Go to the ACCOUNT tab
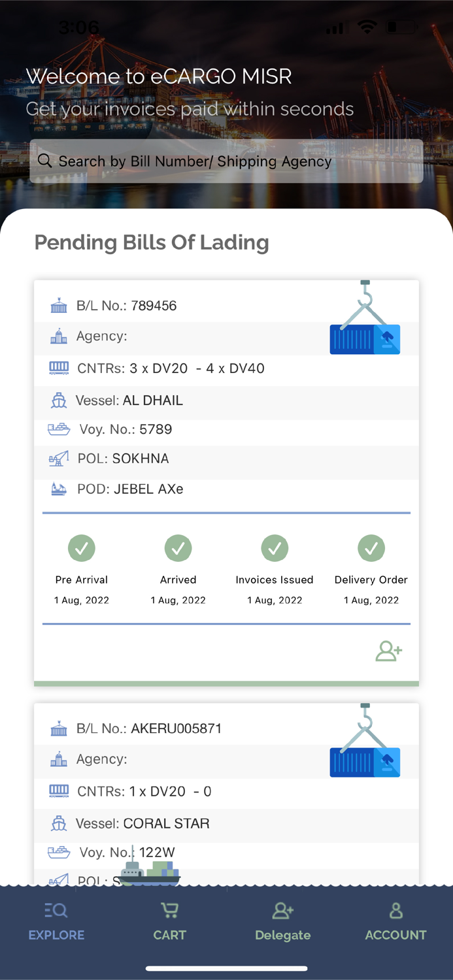 (x=395, y=922)
